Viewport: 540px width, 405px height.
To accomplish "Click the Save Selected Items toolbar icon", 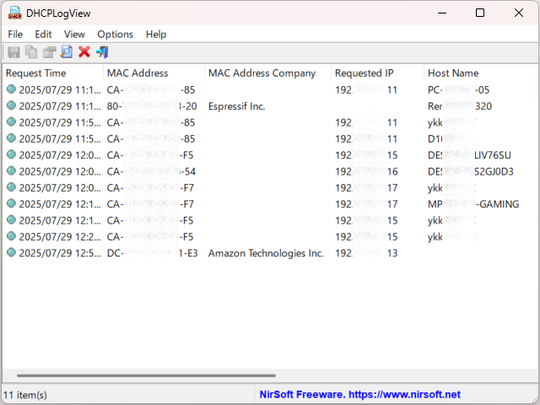I will (x=14, y=52).
